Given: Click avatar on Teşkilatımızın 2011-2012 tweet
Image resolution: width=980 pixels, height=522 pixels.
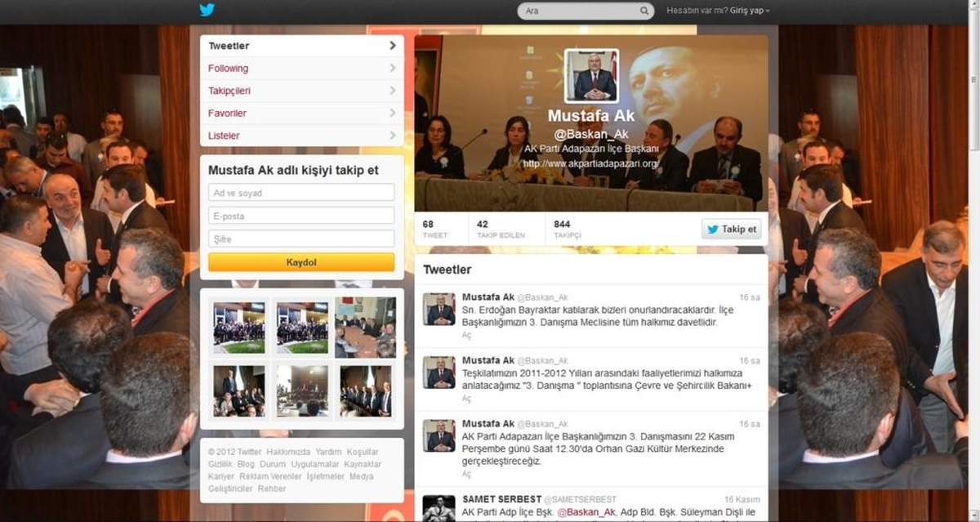Looking at the screenshot, I should point(439,373).
